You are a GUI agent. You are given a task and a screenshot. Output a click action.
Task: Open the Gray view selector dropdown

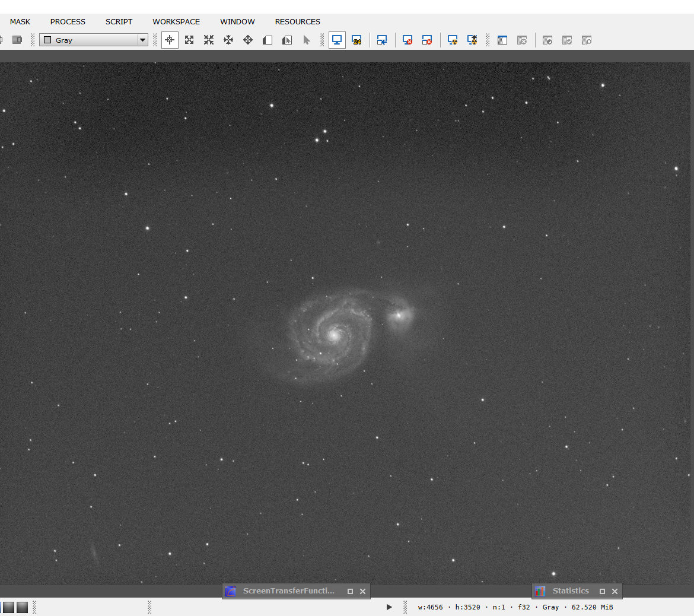93,40
